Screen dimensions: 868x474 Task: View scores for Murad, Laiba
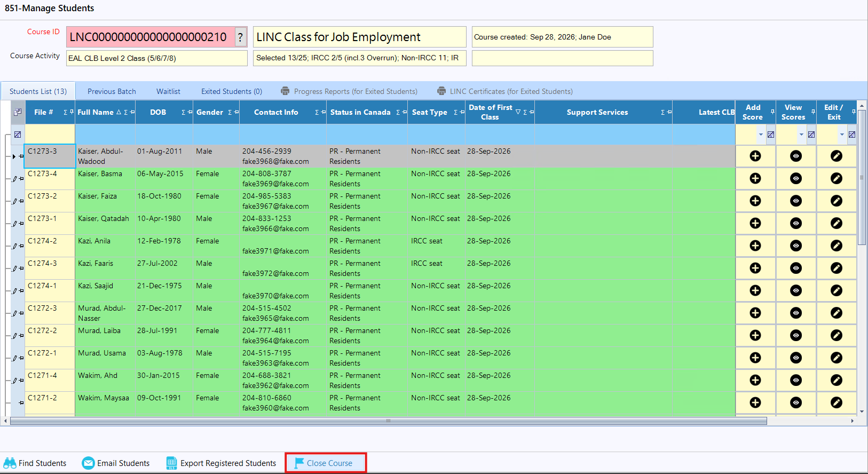[796, 335]
